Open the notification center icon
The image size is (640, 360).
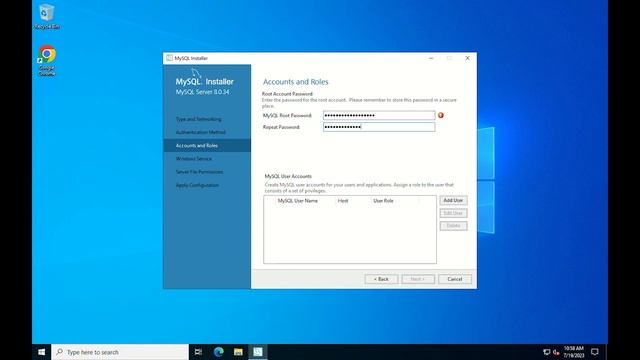595,352
